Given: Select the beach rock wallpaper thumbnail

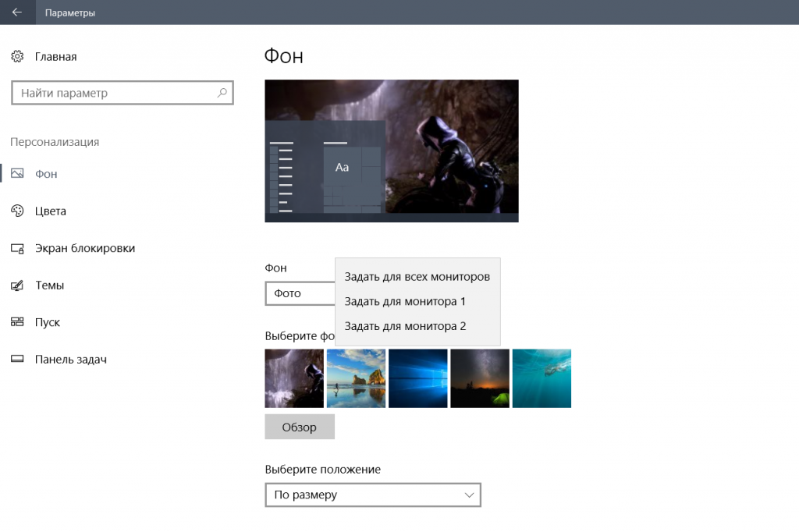Looking at the screenshot, I should (x=356, y=378).
